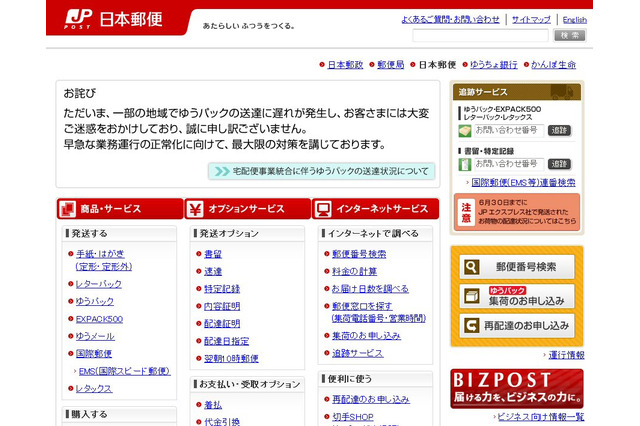The width and height of the screenshot is (640, 426).
Task: Open ビジネス向け情報一覧 link
Action: 540,417
